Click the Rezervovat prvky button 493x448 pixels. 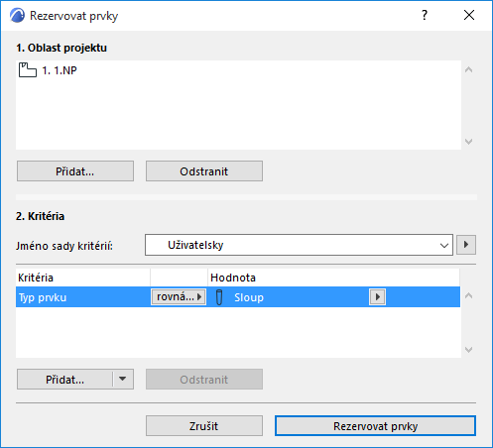point(375,426)
